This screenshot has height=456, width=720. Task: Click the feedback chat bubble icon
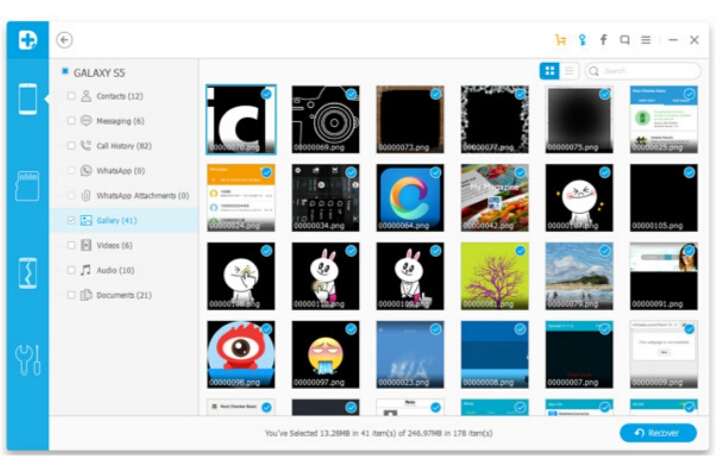pos(625,40)
